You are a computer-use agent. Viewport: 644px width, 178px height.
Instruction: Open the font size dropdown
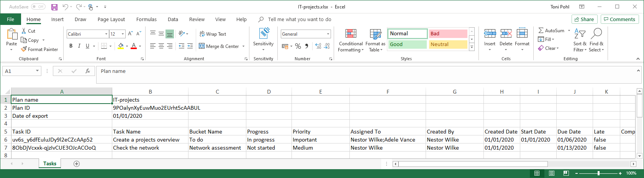(123, 34)
